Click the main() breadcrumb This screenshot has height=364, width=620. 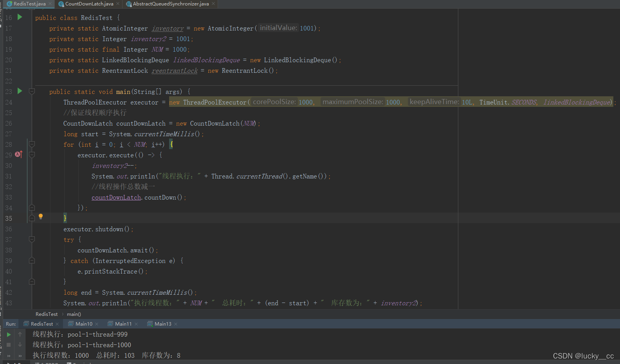coord(74,314)
